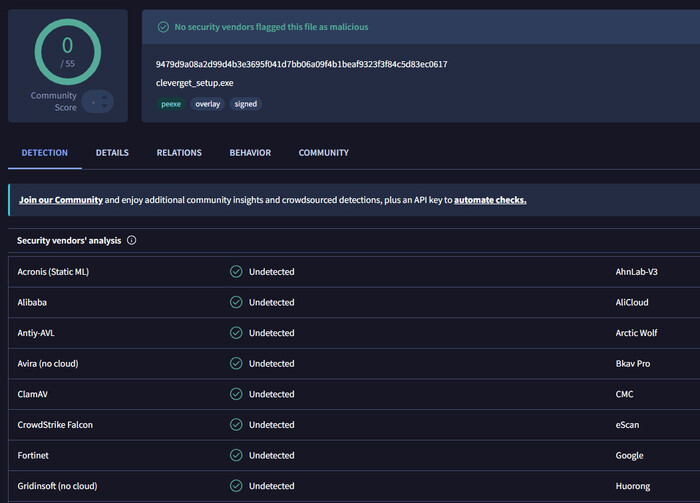
Task: Click the Arctic Wolf vendor name
Action: (636, 333)
